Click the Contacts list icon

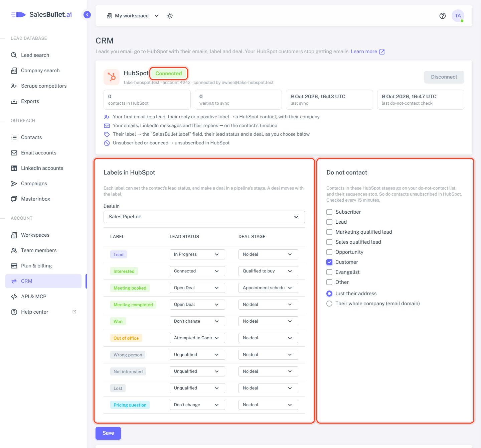pos(14,137)
